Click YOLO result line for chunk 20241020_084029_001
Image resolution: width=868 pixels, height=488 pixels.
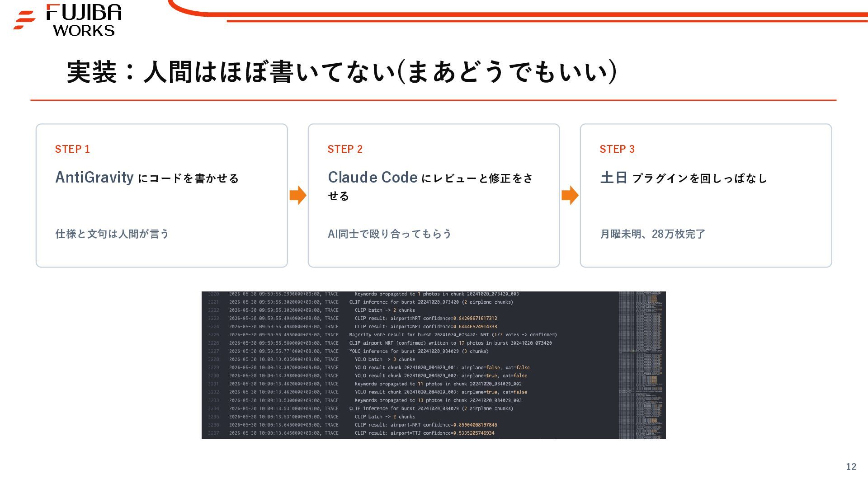(442, 367)
